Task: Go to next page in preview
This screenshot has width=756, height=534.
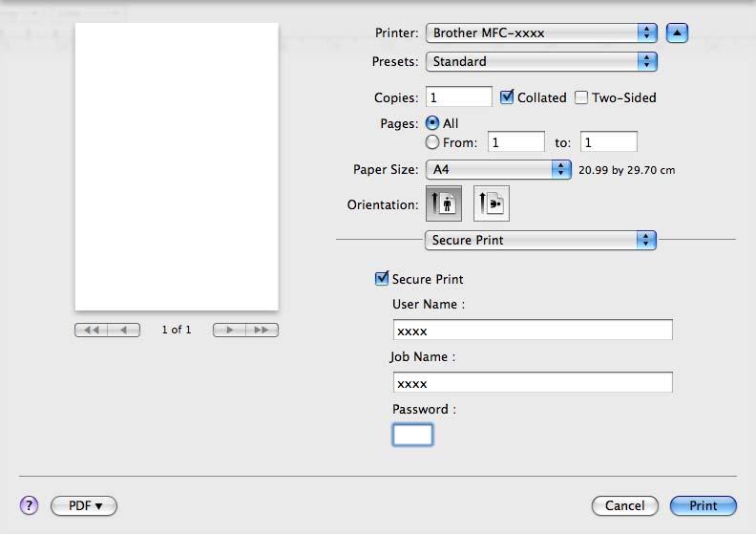Action: point(229,330)
